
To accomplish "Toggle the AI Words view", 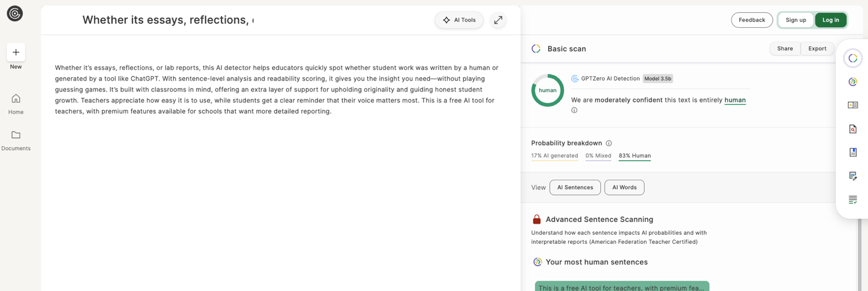I will [x=624, y=187].
